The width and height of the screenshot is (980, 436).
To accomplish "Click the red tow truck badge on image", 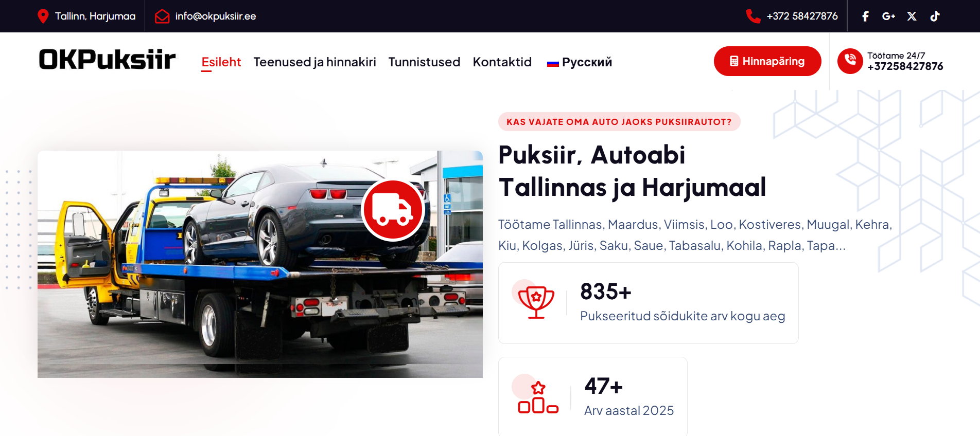I will pyautogui.click(x=393, y=210).
